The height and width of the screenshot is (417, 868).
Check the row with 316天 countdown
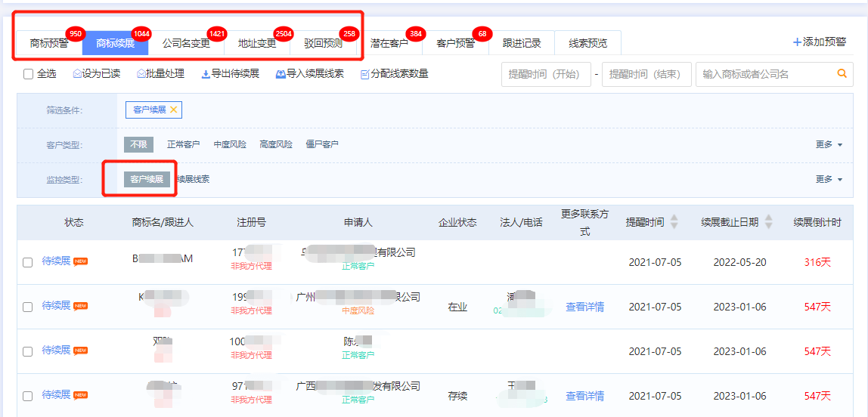28,263
